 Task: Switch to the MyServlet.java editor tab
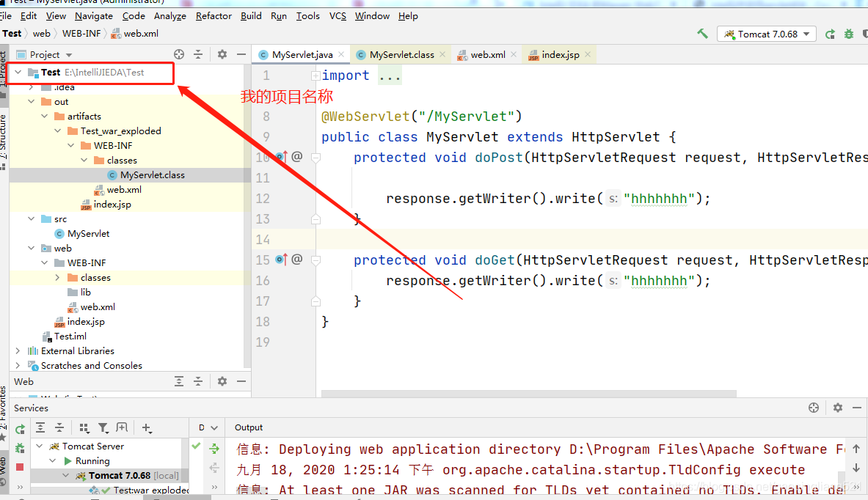pyautogui.click(x=302, y=55)
